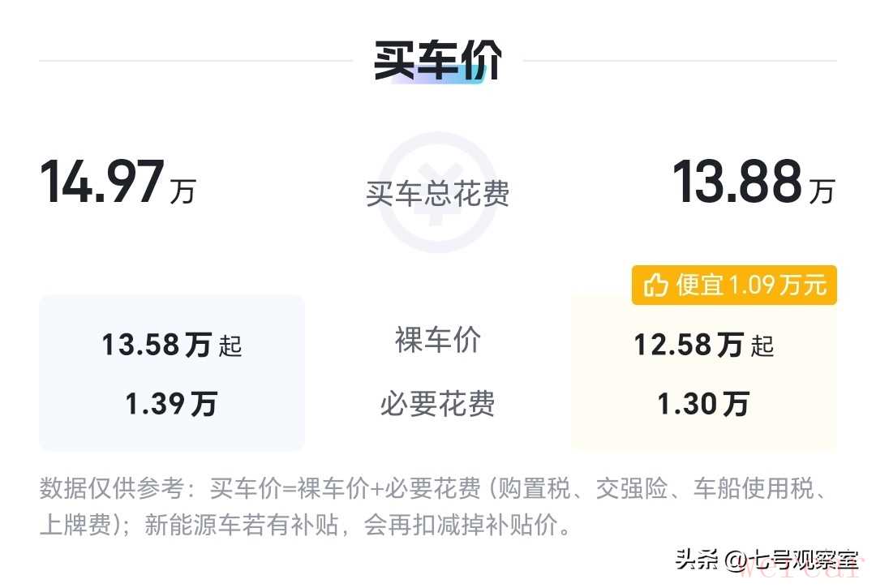The image size is (876, 588).
Task: Tap the 14.97万 total purchase price
Action: [x=118, y=182]
